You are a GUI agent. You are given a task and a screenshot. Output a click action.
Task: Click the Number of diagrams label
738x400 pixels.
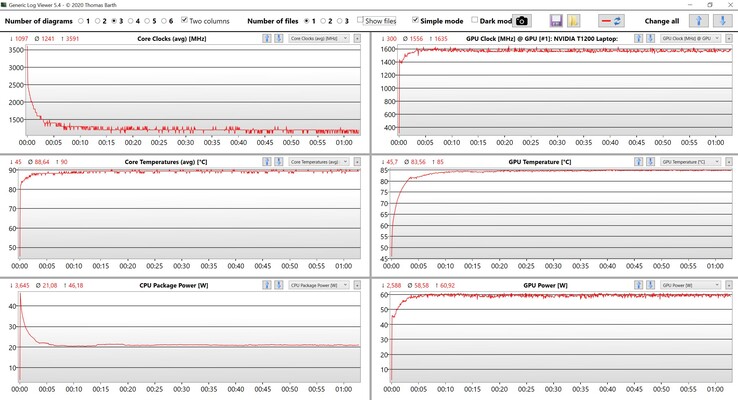tap(39, 21)
